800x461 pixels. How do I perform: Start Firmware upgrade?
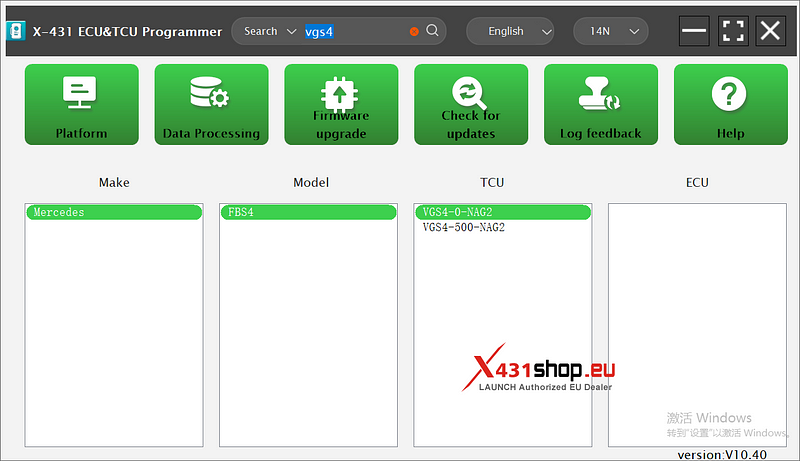tap(341, 105)
